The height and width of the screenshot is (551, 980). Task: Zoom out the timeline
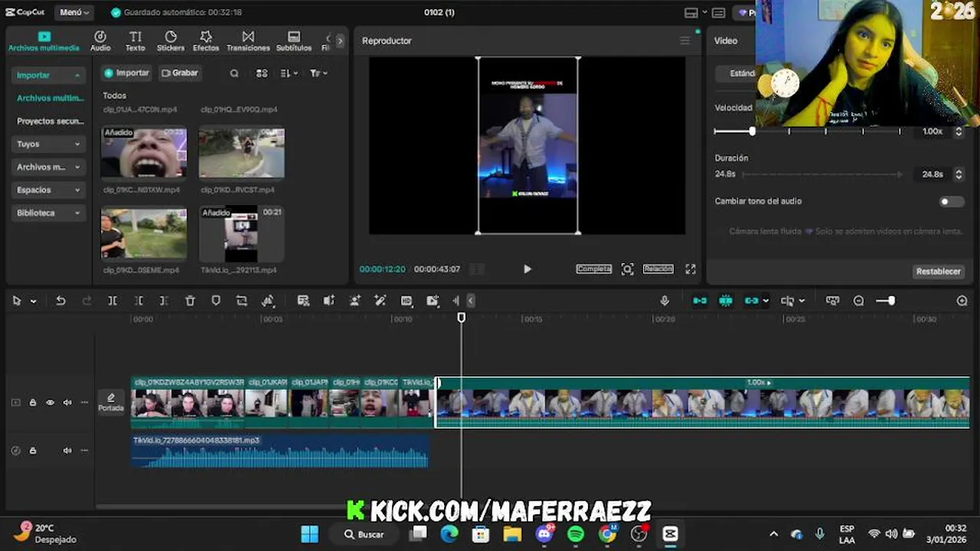point(858,301)
